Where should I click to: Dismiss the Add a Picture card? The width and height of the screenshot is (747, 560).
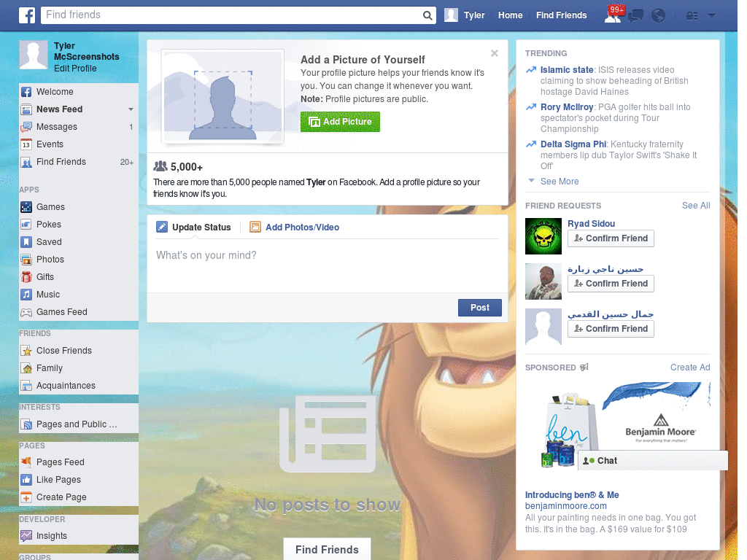pos(495,53)
